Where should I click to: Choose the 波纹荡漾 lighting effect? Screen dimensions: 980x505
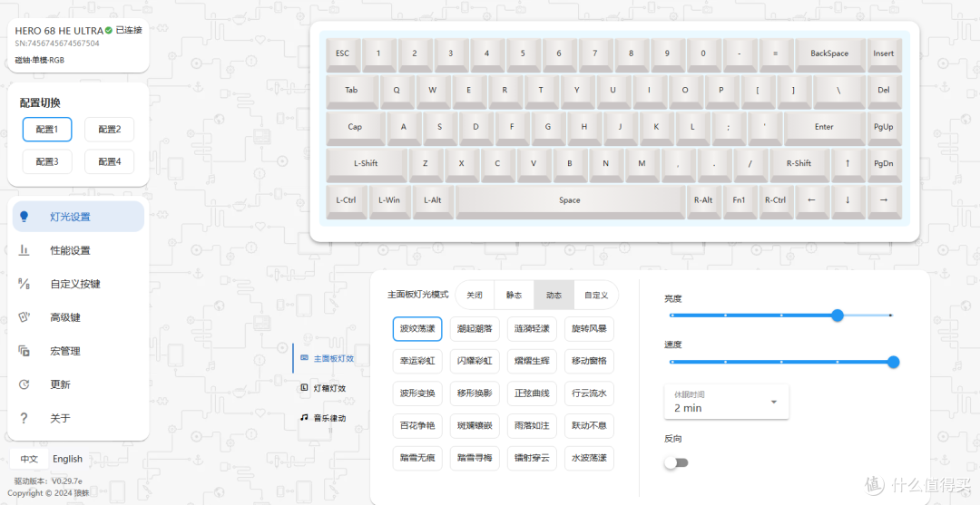417,328
